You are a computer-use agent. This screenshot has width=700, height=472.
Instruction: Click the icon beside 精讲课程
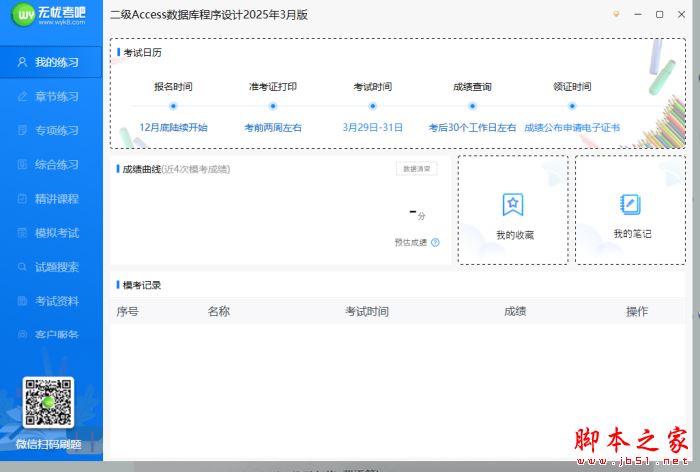coord(22,199)
